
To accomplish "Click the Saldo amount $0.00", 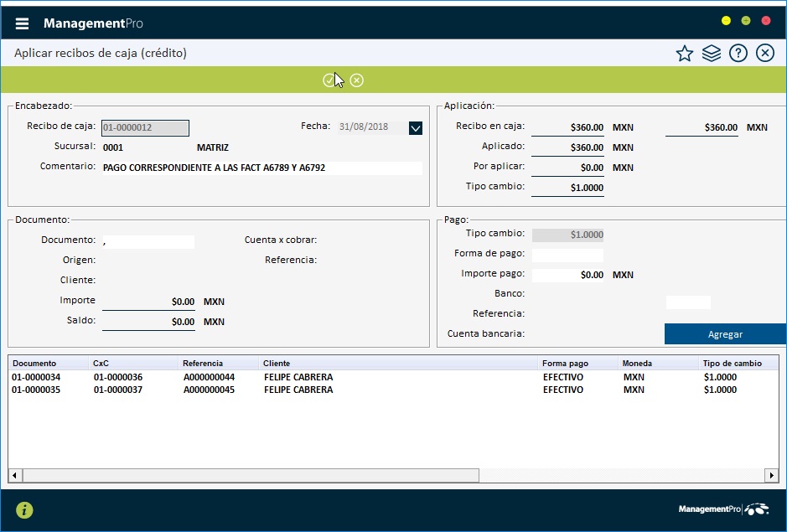I will click(x=183, y=322).
